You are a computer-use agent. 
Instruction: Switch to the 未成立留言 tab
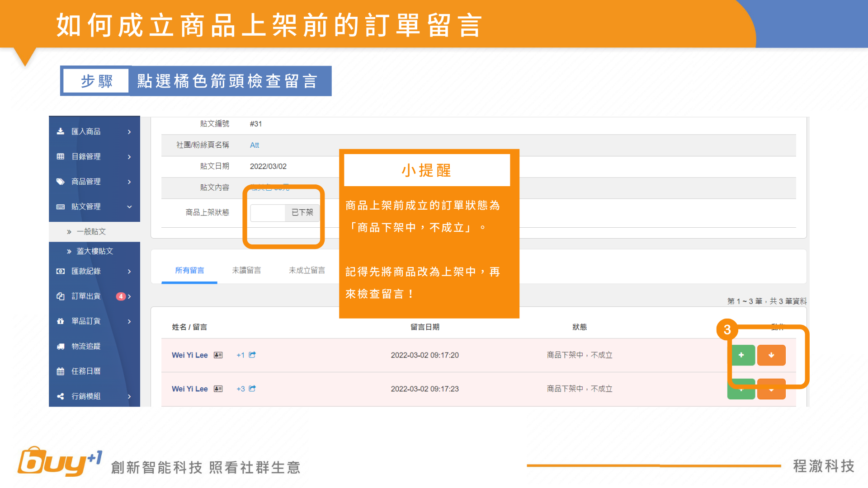coord(307,270)
